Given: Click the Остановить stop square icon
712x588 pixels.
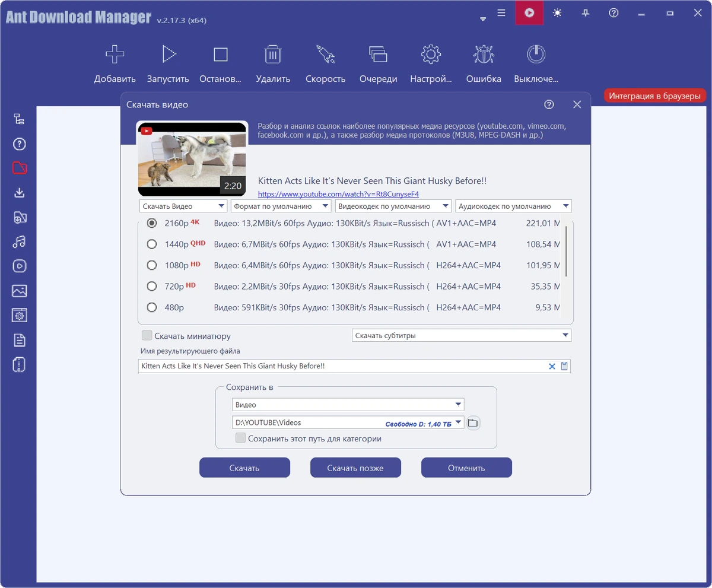Looking at the screenshot, I should point(221,55).
